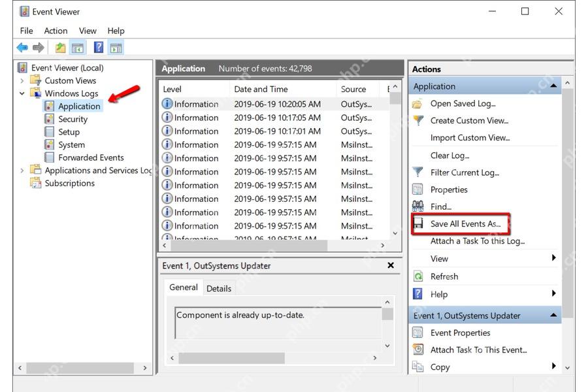
Task: Click Find... action text
Action: click(441, 206)
